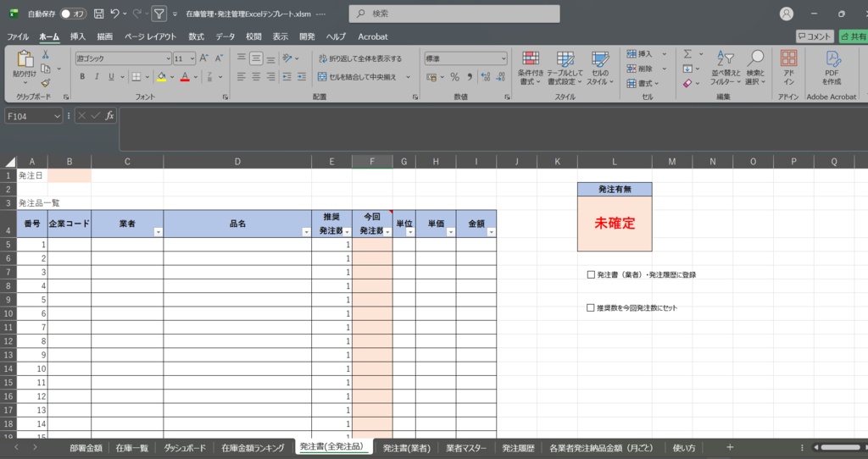
Task: Click the Undo arrow icon
Action: [115, 14]
